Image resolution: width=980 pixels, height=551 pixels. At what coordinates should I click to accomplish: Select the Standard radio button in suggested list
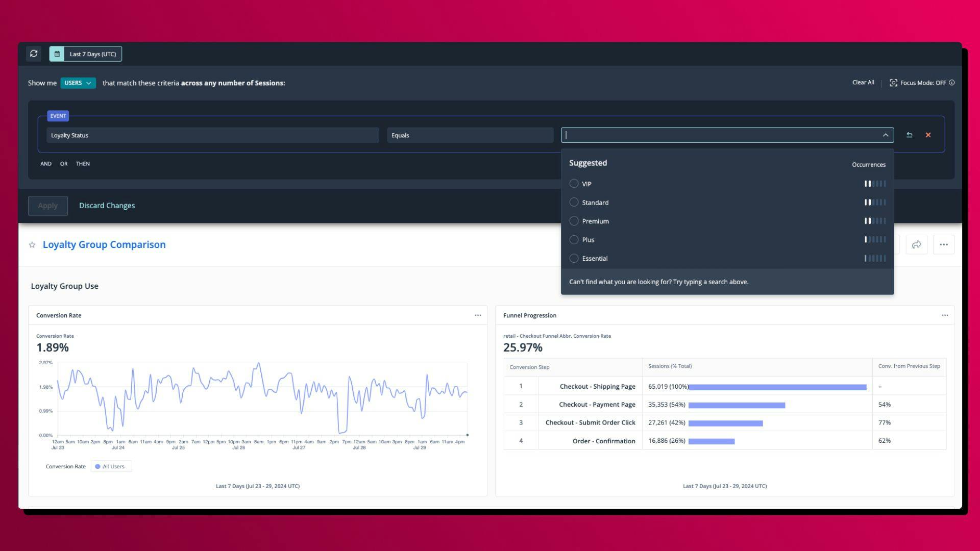[x=573, y=203]
